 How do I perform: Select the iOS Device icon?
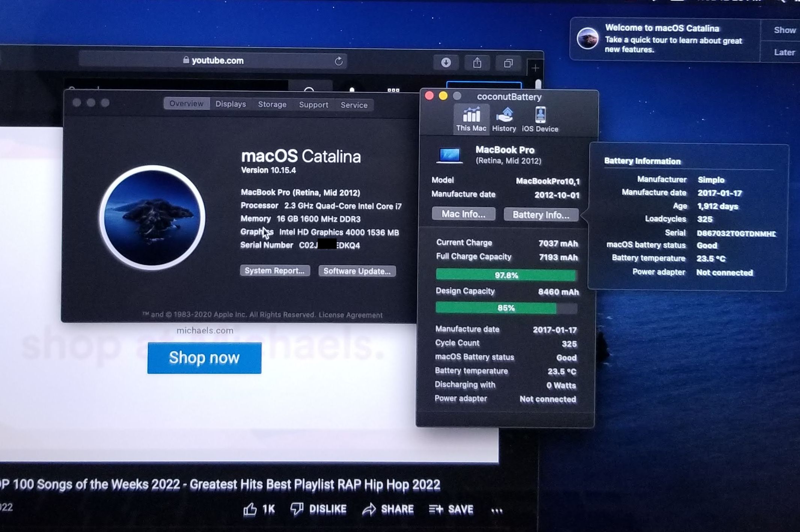(540, 115)
